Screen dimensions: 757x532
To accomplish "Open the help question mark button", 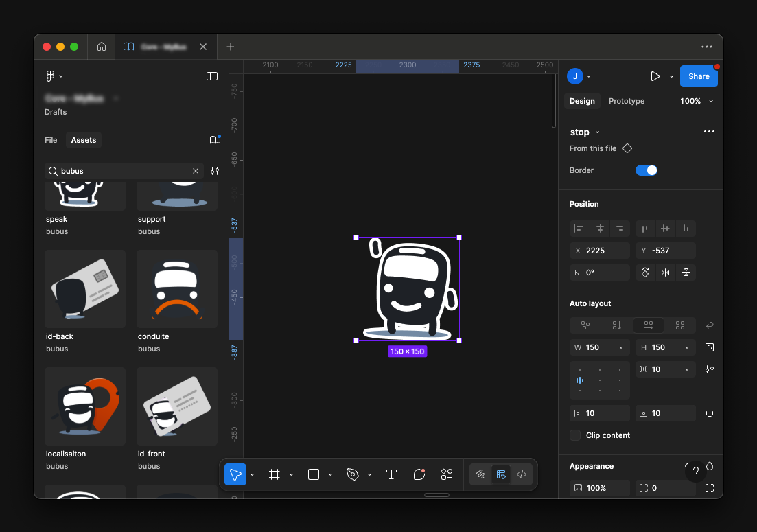I will [x=696, y=472].
